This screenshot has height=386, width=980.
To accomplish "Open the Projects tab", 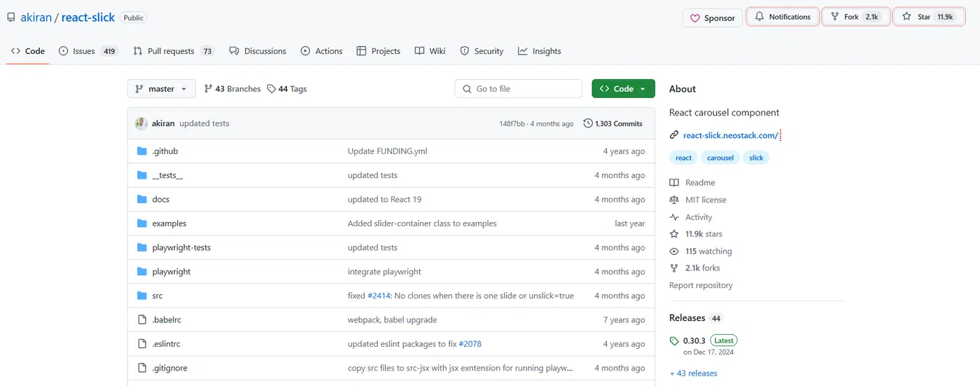I will (378, 51).
